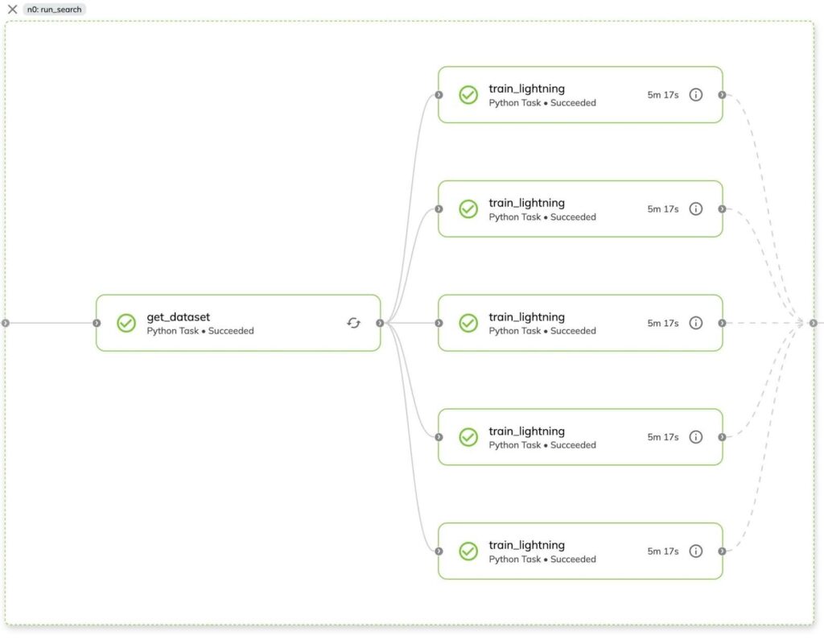Open info icon on the second train_lightning task
The image size is (824, 644).
[695, 208]
